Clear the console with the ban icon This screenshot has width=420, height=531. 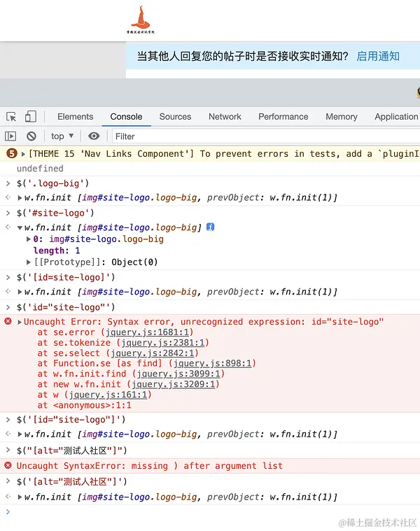pos(31,136)
